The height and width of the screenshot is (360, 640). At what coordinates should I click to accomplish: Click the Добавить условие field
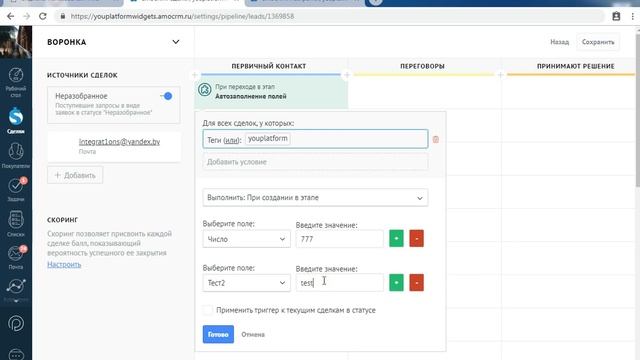coord(315,162)
